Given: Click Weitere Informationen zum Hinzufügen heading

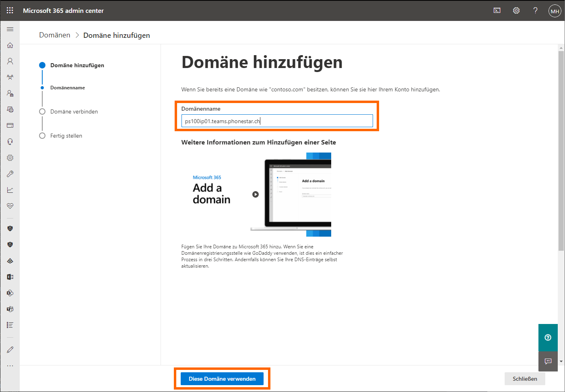Looking at the screenshot, I should (258, 142).
